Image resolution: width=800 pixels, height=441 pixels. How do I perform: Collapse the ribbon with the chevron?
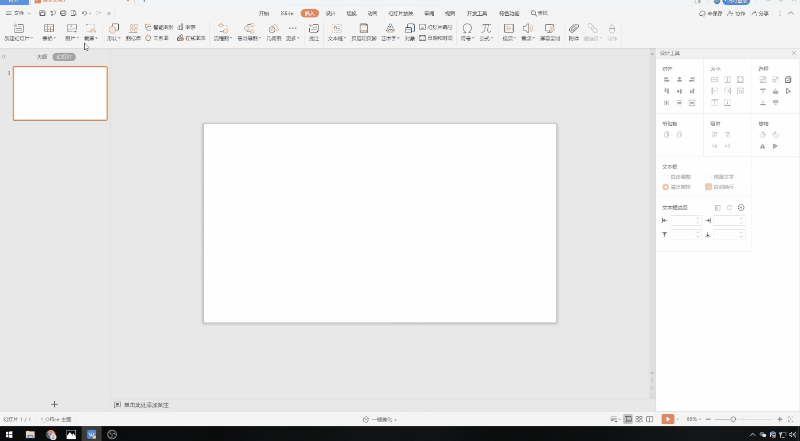click(791, 13)
